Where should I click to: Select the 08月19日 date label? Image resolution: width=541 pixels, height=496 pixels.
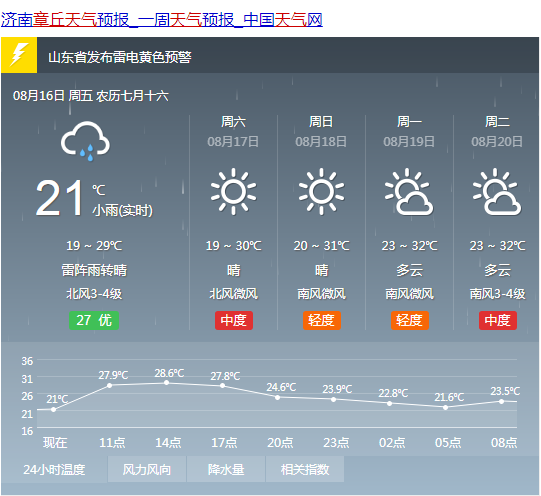(409, 141)
